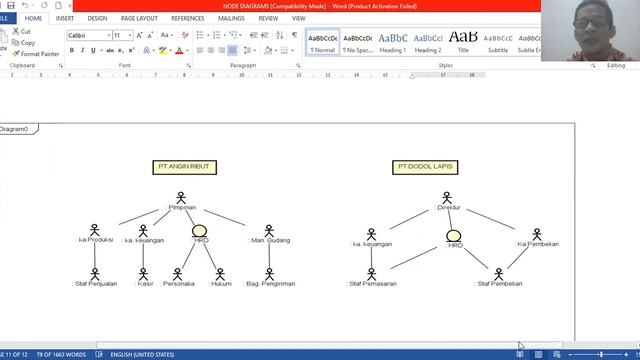Switch to the MAILINGS tab
Screen dimensions: 640x360
click(x=231, y=18)
